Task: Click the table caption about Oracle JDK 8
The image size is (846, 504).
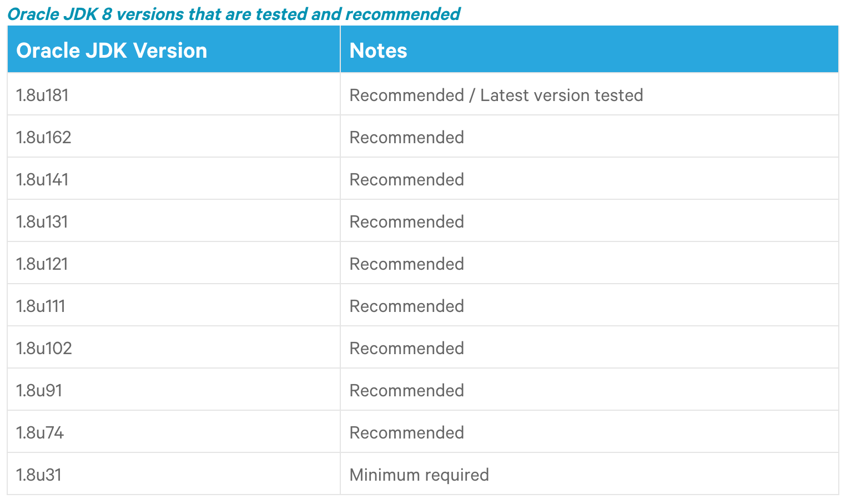Action: (x=234, y=14)
